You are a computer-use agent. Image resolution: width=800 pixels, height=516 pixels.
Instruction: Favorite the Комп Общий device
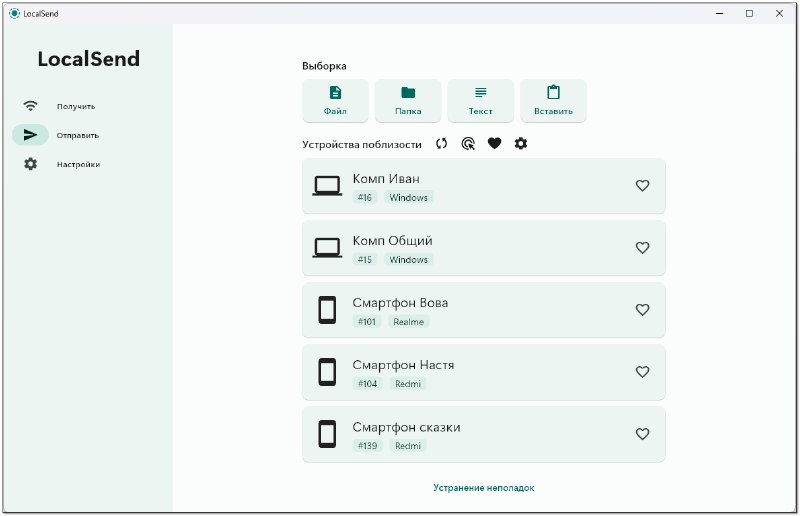pos(642,248)
